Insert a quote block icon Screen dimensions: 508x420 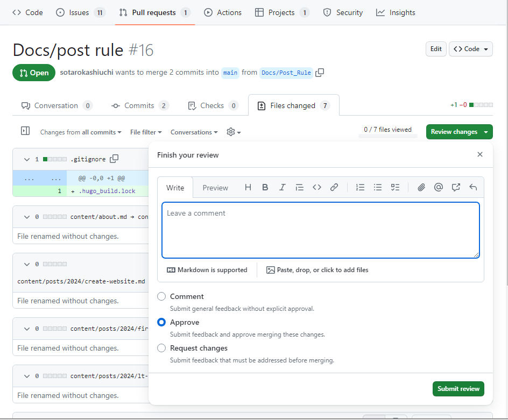[300, 187]
